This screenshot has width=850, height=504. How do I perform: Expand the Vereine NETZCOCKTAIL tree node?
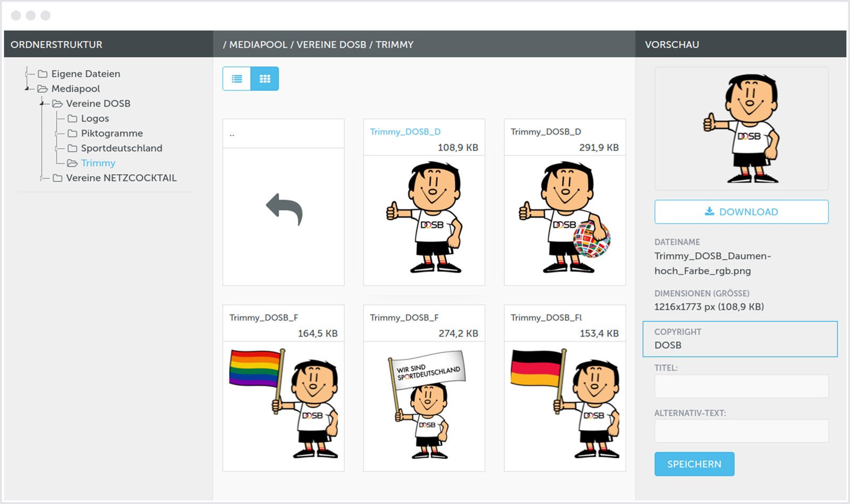click(42, 178)
